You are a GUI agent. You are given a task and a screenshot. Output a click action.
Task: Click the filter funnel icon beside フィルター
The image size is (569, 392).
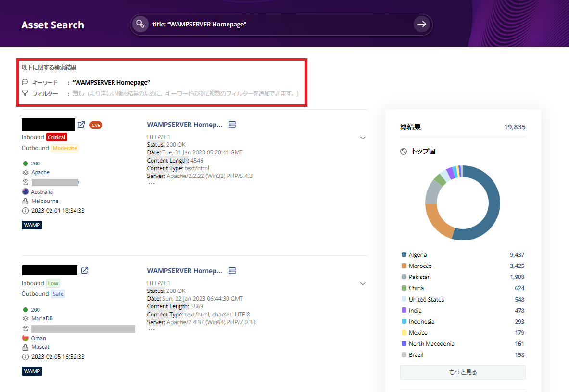point(25,94)
